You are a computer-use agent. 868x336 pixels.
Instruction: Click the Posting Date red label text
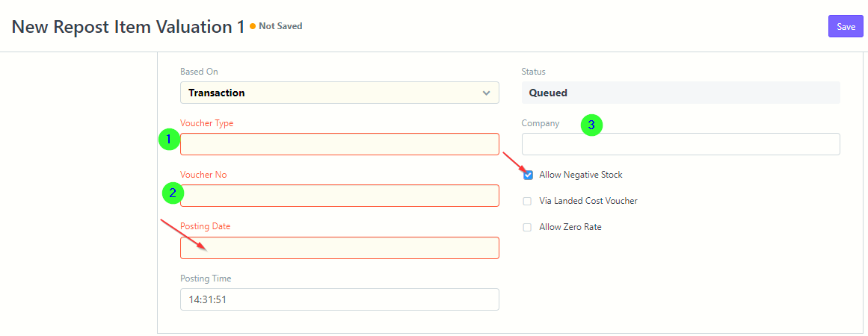pyautogui.click(x=206, y=226)
